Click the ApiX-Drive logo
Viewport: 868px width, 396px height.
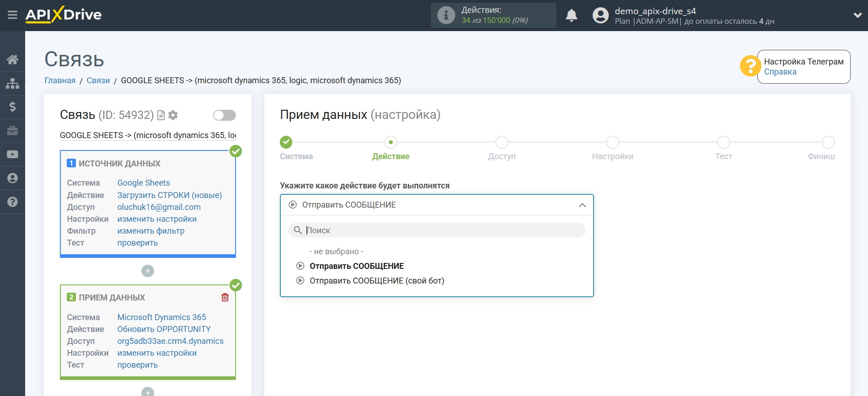(x=64, y=15)
